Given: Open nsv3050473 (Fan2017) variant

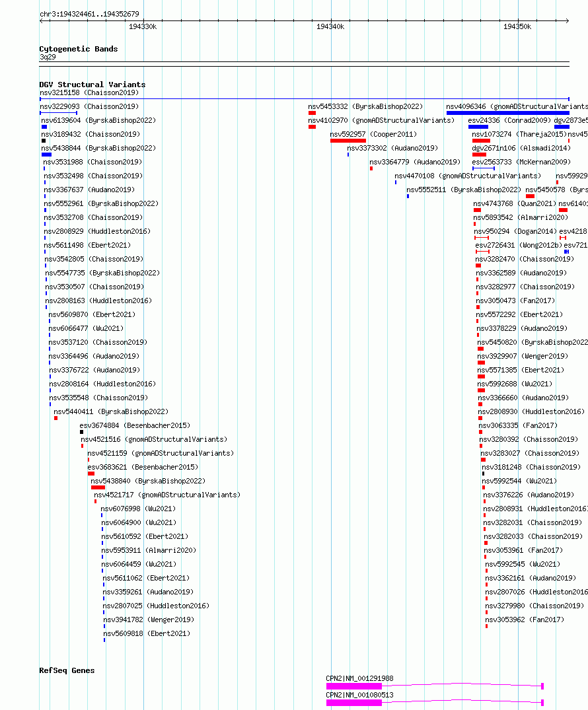Looking at the screenshot, I should (515, 301).
